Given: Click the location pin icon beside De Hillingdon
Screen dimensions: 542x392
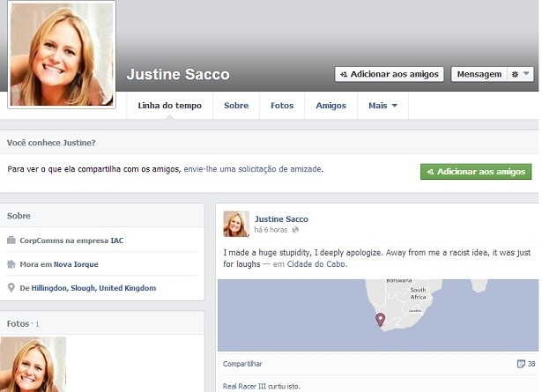Looking at the screenshot, I should [11, 288].
